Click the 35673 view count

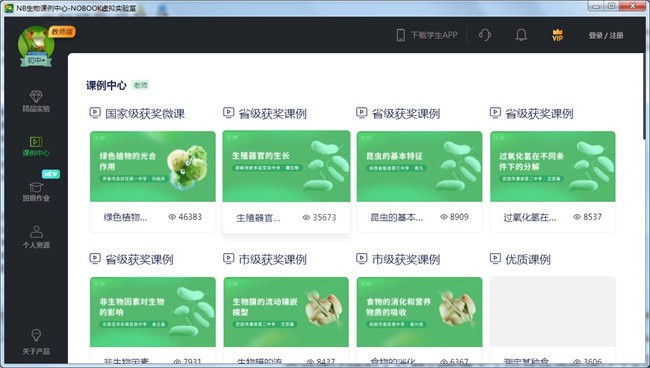pos(324,218)
